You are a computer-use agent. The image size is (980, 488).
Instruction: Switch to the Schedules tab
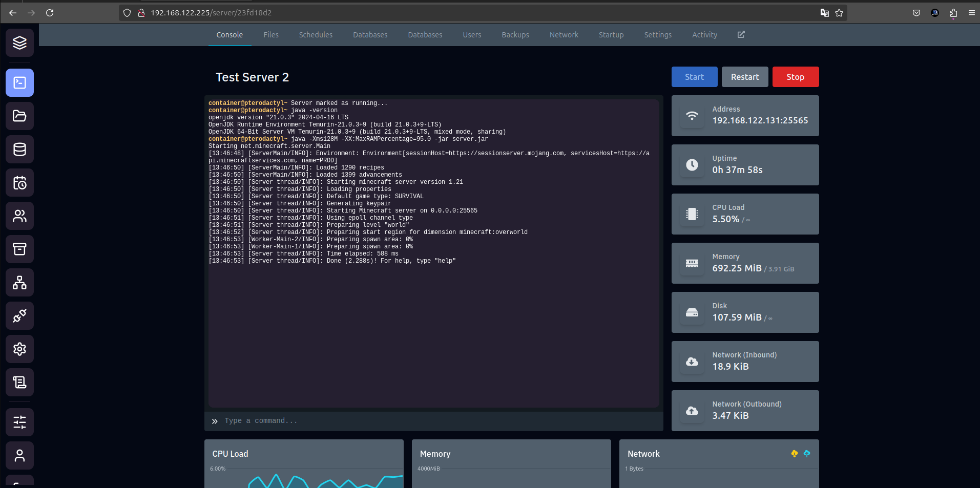(x=316, y=35)
